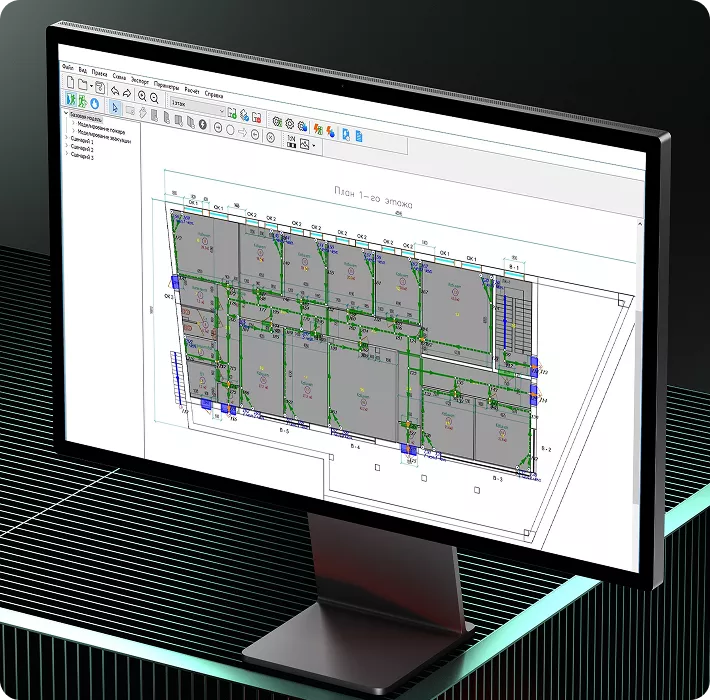Select the arrow cursor tool
710x700 pixels.
pyautogui.click(x=115, y=108)
